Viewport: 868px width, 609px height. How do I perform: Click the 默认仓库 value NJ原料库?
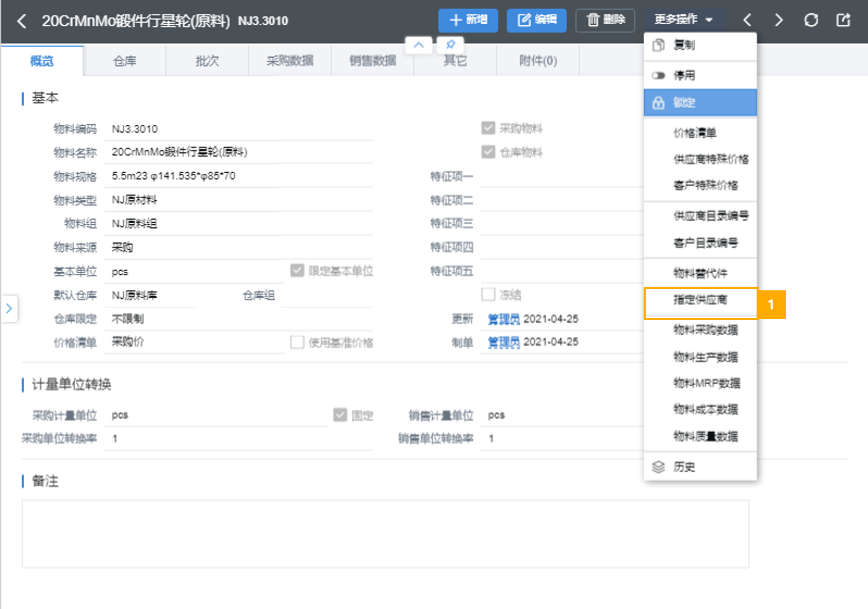(x=134, y=295)
